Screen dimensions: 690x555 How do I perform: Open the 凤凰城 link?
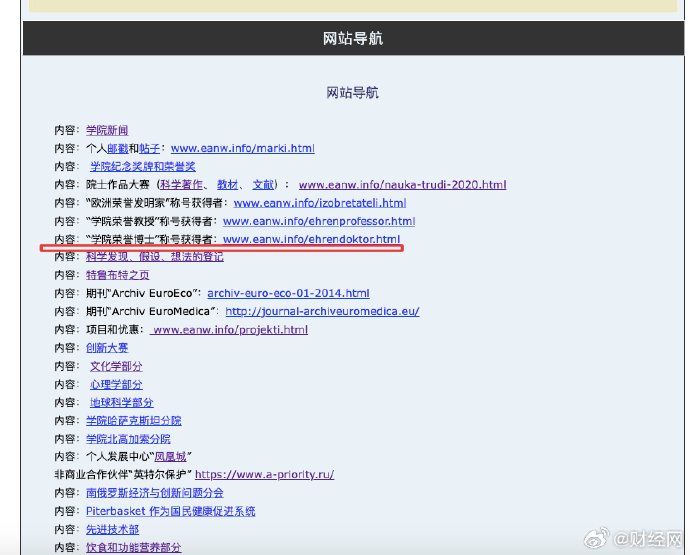click(170, 456)
